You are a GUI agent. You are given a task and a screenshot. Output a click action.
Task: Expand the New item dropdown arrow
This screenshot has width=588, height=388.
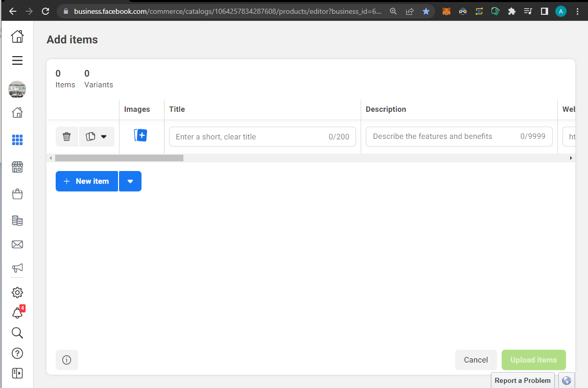130,181
